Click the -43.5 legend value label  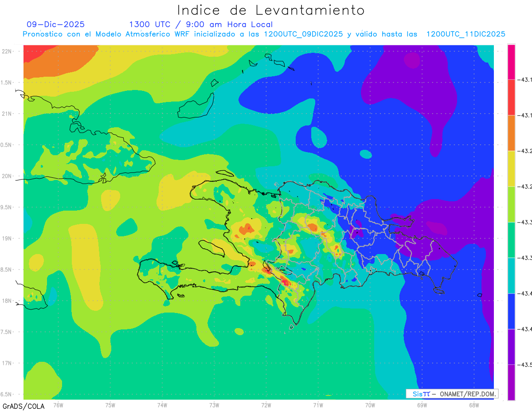(524, 365)
